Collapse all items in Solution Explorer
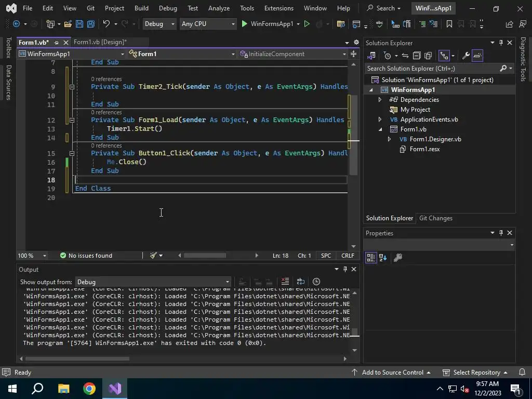 (x=417, y=56)
